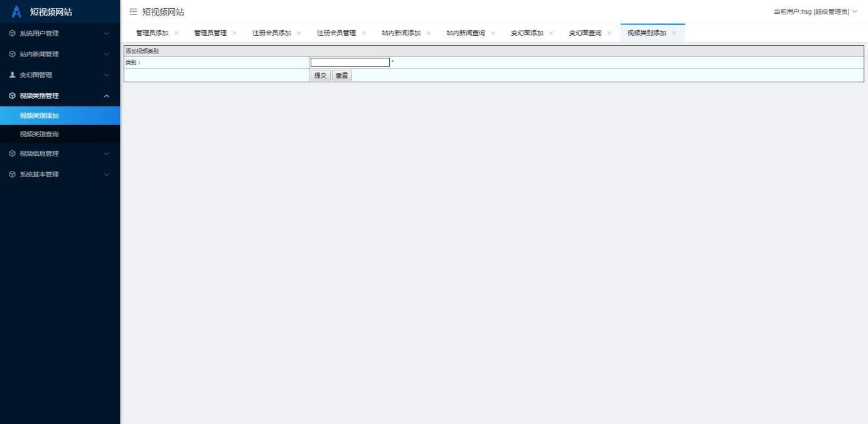
Task: Open the 视频信息管理 sidebar menu
Action: 60,153
